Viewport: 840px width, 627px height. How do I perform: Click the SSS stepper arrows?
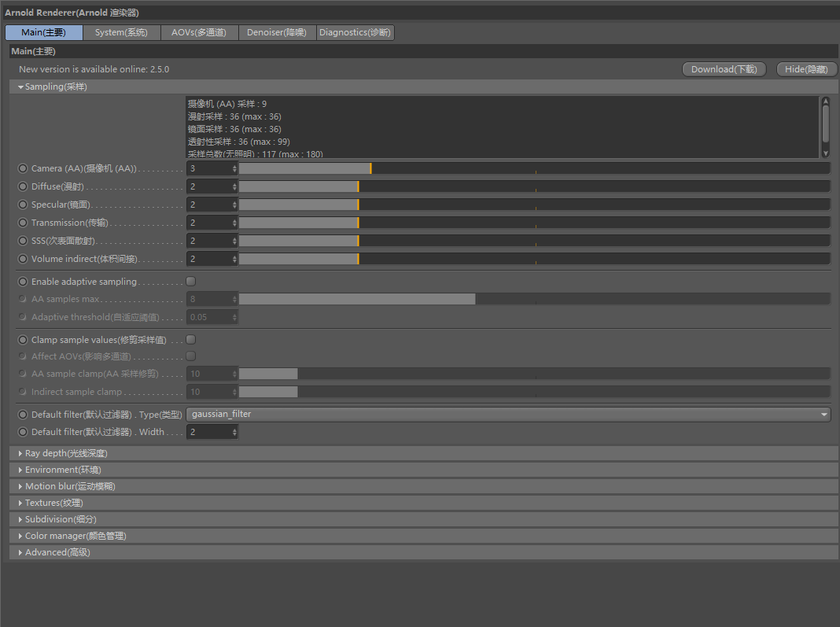point(234,242)
